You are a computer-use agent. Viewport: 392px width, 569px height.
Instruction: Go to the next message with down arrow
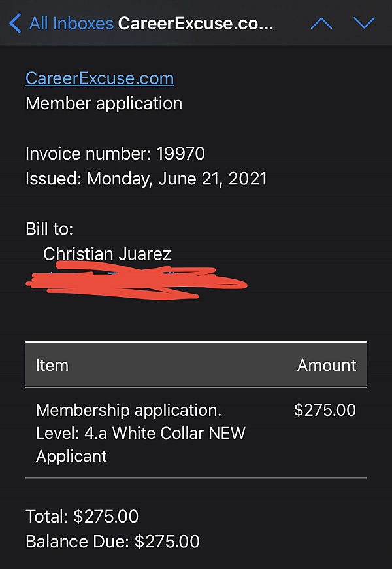click(364, 23)
